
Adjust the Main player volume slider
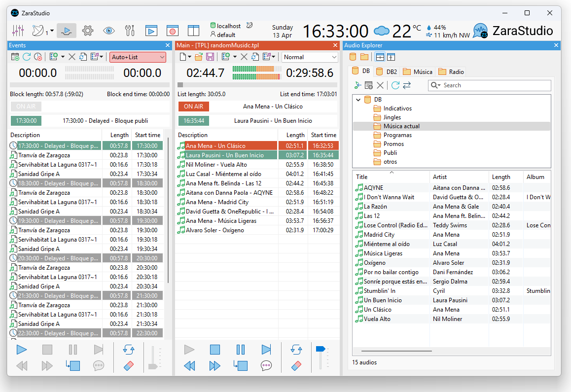point(321,350)
